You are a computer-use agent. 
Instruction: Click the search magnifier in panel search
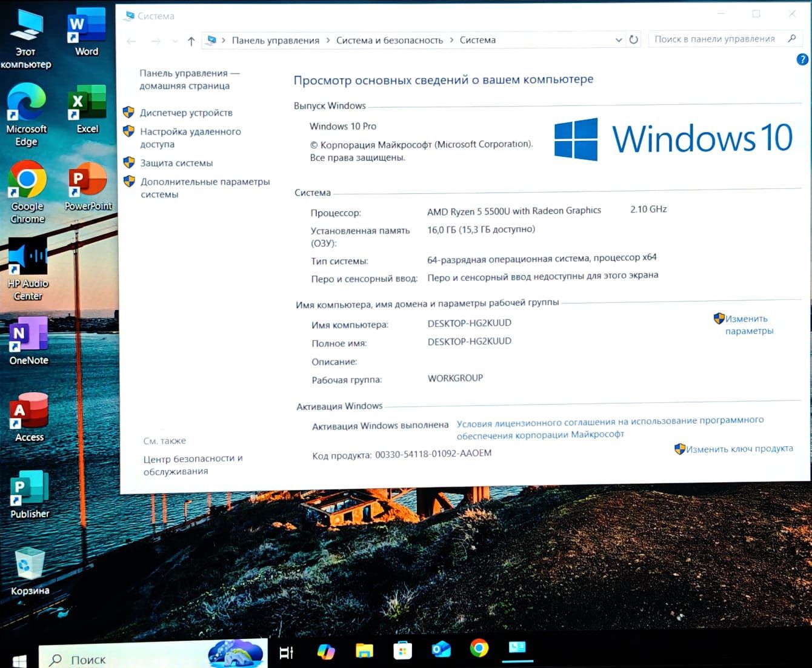tap(791, 39)
